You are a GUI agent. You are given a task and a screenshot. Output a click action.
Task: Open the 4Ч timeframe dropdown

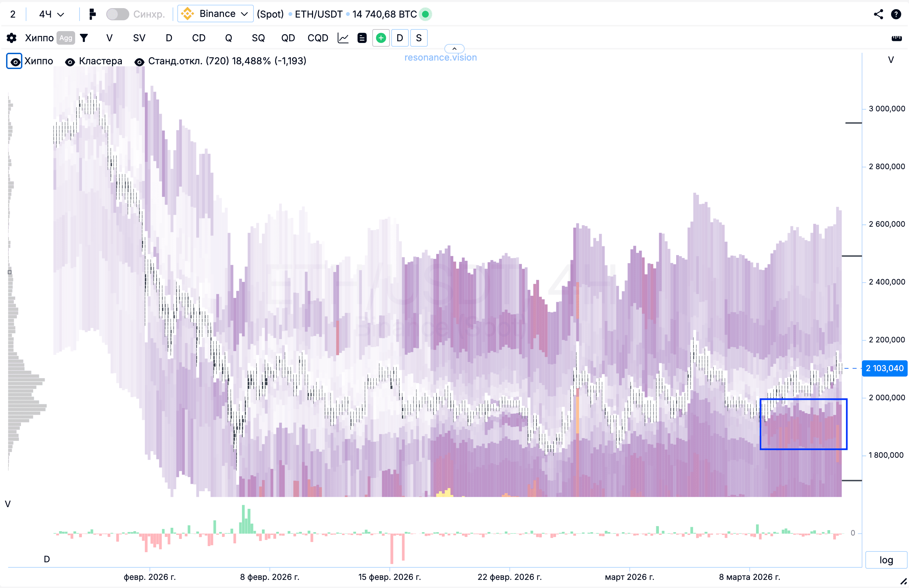pyautogui.click(x=51, y=14)
